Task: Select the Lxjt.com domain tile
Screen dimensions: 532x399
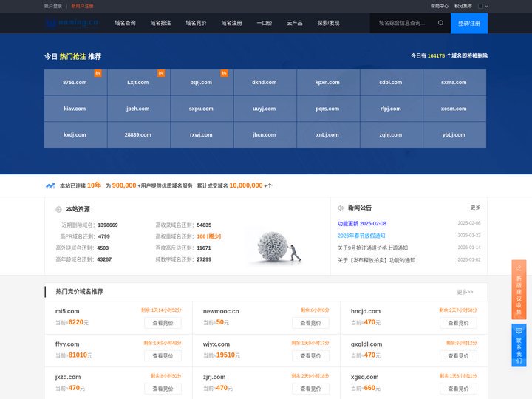Action: (x=139, y=83)
